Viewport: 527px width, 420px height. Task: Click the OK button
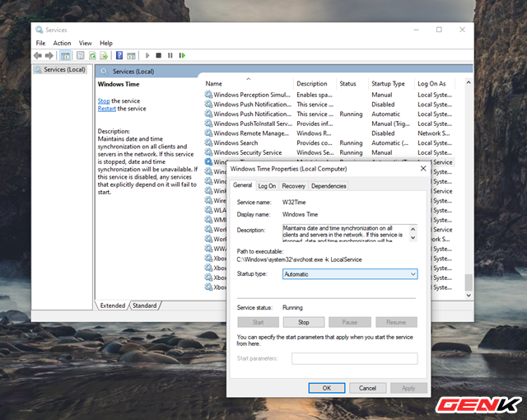click(327, 388)
